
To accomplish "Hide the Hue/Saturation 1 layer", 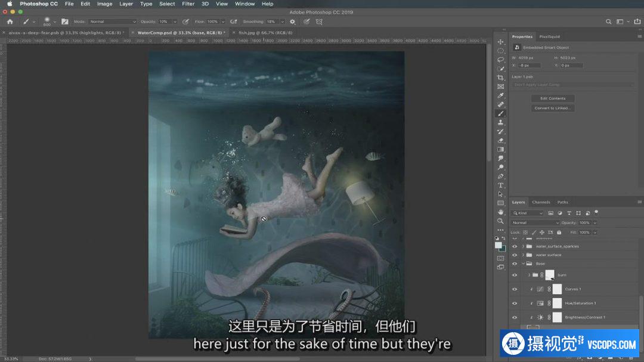I will coord(515,303).
